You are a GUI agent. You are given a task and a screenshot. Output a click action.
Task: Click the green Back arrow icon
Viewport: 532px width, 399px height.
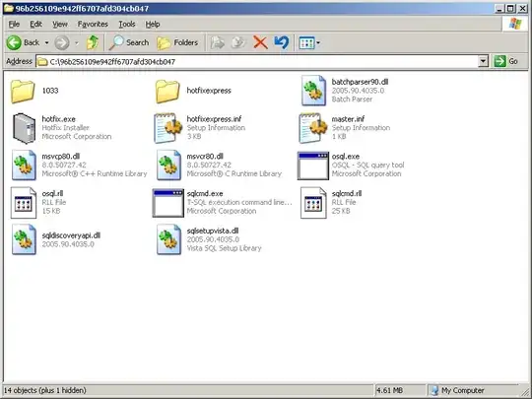[14, 42]
